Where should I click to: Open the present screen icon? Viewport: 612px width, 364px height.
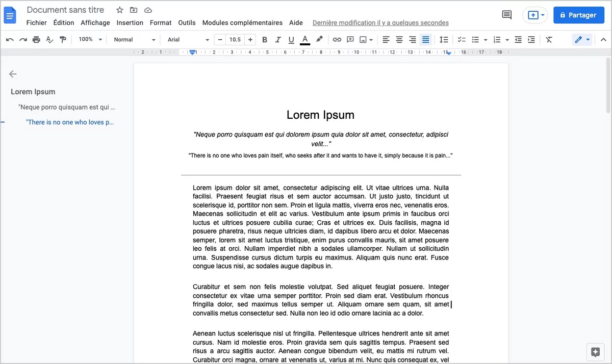point(532,15)
